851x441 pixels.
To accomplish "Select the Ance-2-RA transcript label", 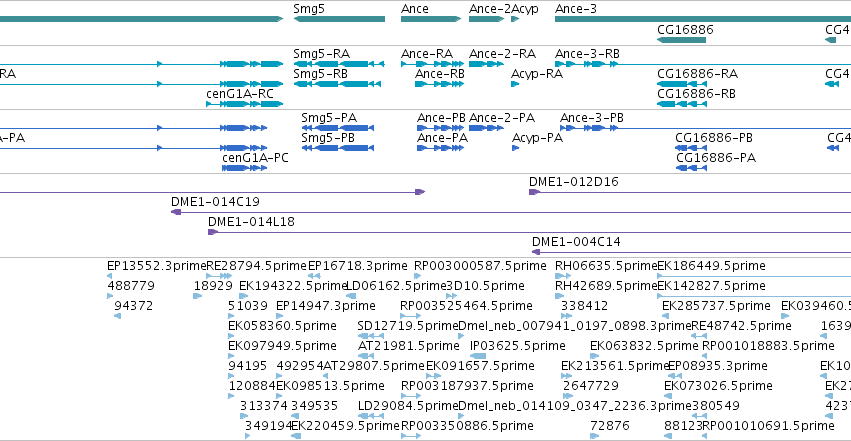I will tap(502, 54).
